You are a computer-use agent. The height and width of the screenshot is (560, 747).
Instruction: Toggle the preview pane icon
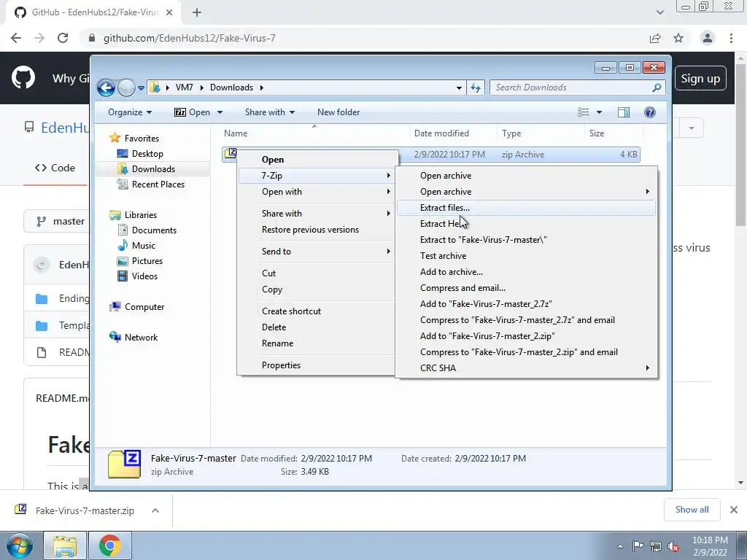coord(623,112)
